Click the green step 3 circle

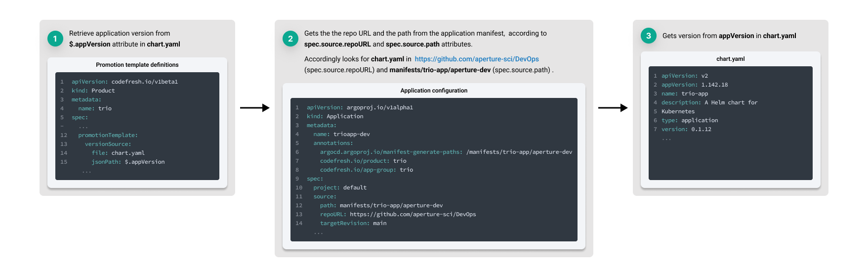click(648, 36)
